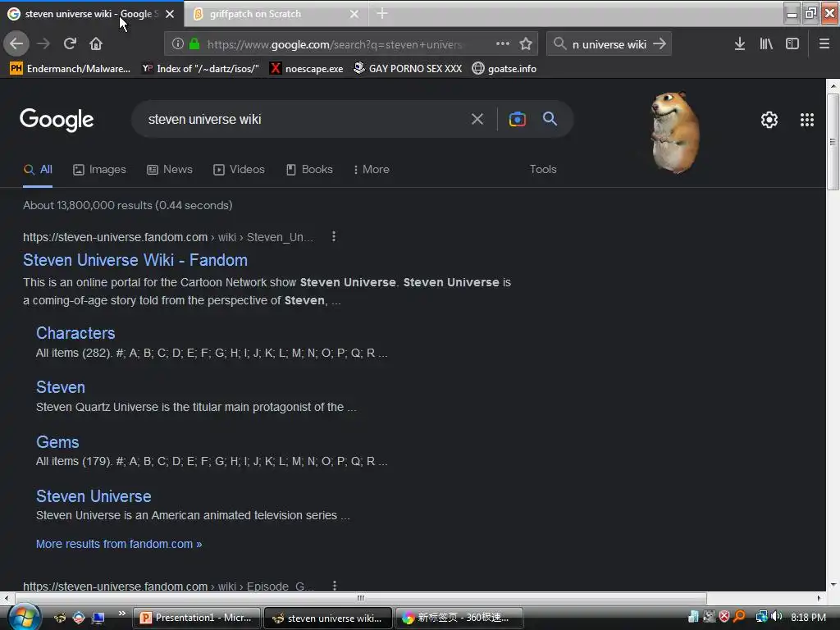Screen dimensions: 840x630
Task: Open the Windows Start orb
Action: click(x=23, y=617)
